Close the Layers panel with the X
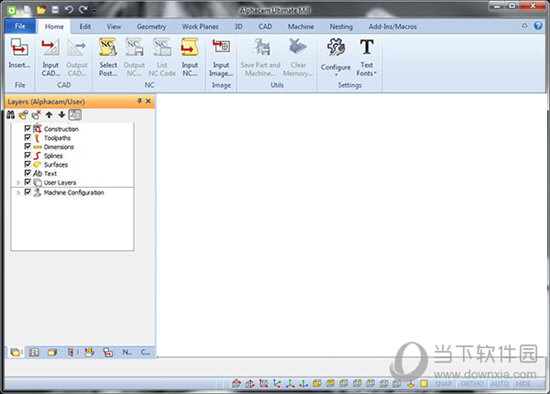Image resolution: width=550 pixels, height=394 pixels. tap(148, 101)
